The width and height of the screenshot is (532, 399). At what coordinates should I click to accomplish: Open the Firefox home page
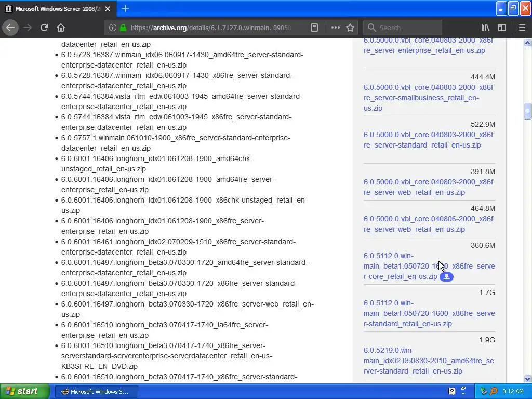pos(61,28)
